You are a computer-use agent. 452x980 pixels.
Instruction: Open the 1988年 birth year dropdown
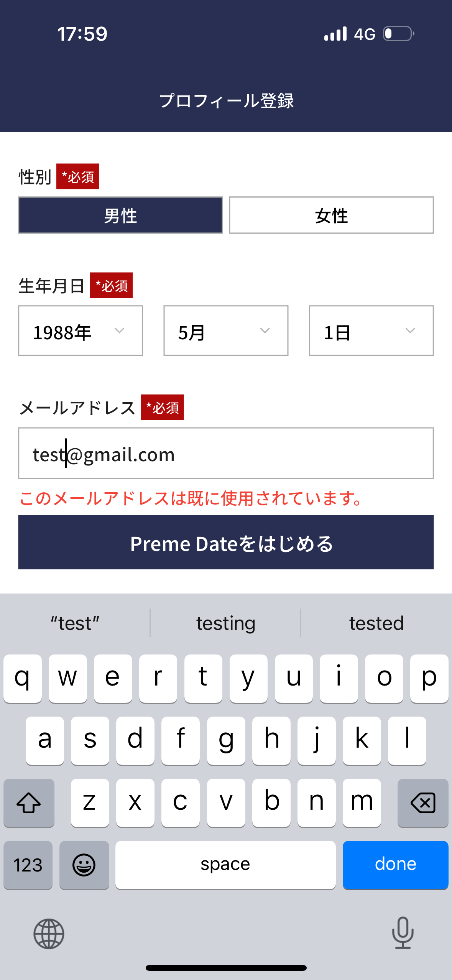(81, 331)
